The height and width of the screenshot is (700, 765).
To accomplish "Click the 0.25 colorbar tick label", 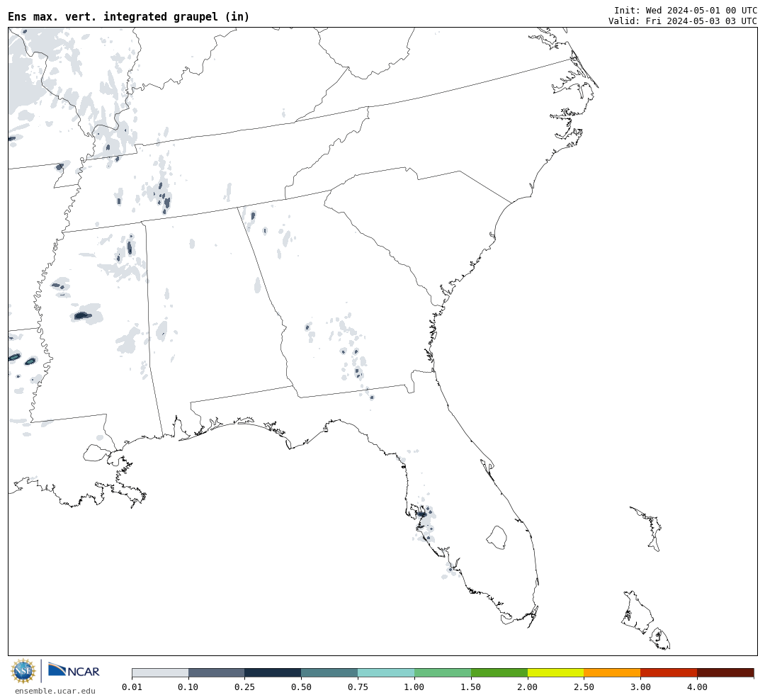I will pos(245,687).
